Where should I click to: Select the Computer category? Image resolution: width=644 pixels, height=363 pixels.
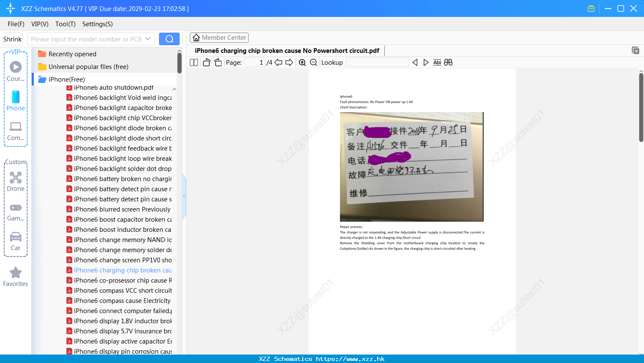(x=16, y=131)
